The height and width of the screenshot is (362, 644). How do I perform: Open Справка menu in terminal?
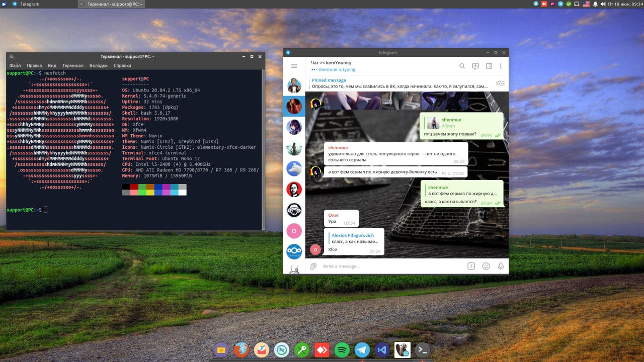click(122, 65)
